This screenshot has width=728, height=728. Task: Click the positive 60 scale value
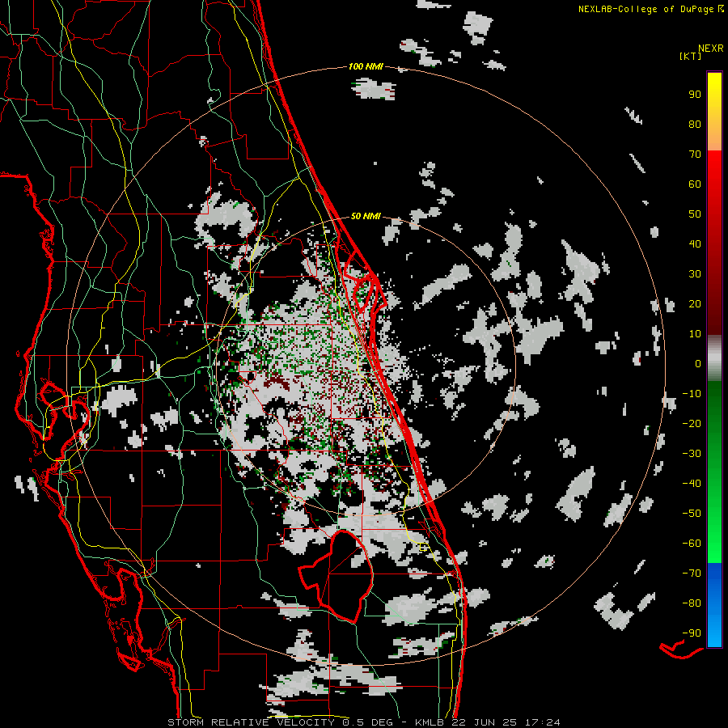695,184
